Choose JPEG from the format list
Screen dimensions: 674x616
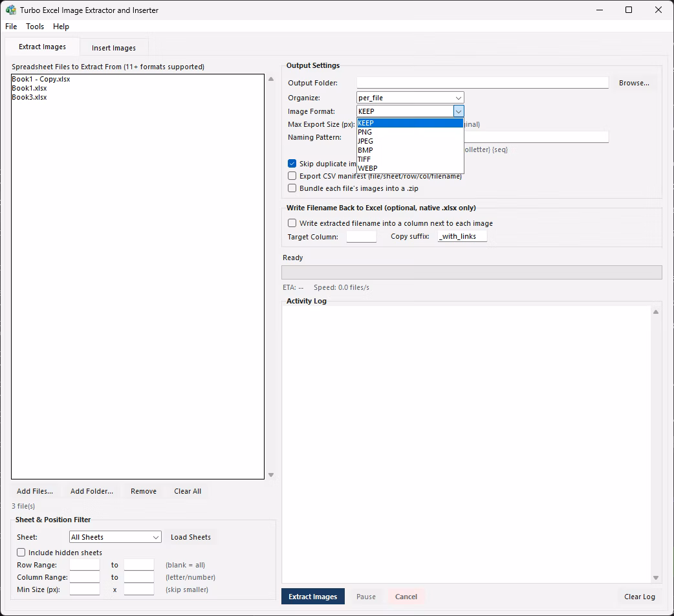click(410, 141)
